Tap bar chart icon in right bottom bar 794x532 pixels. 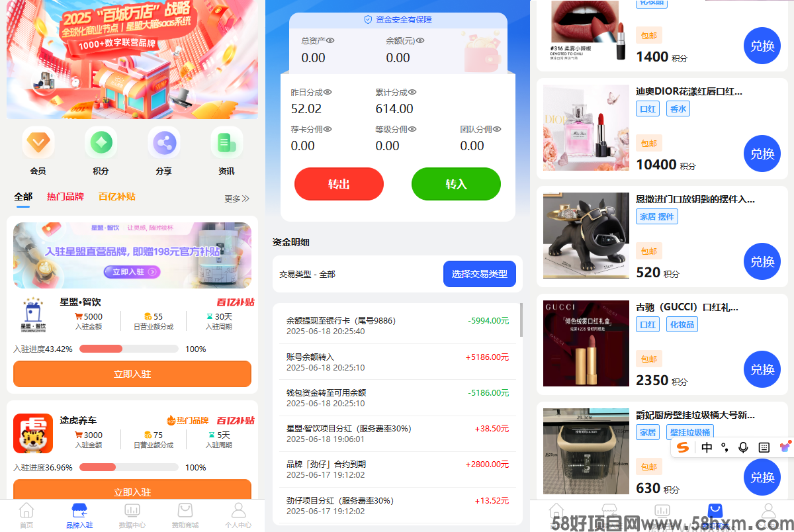point(662,510)
